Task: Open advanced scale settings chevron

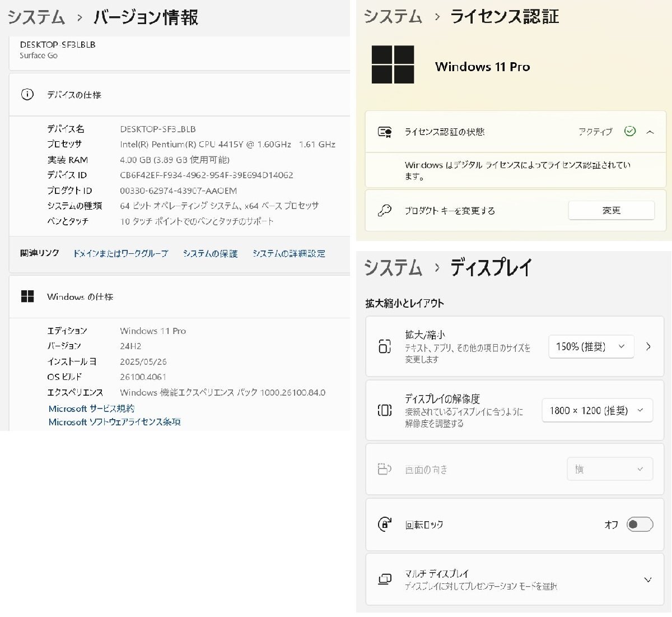Action: coord(648,346)
